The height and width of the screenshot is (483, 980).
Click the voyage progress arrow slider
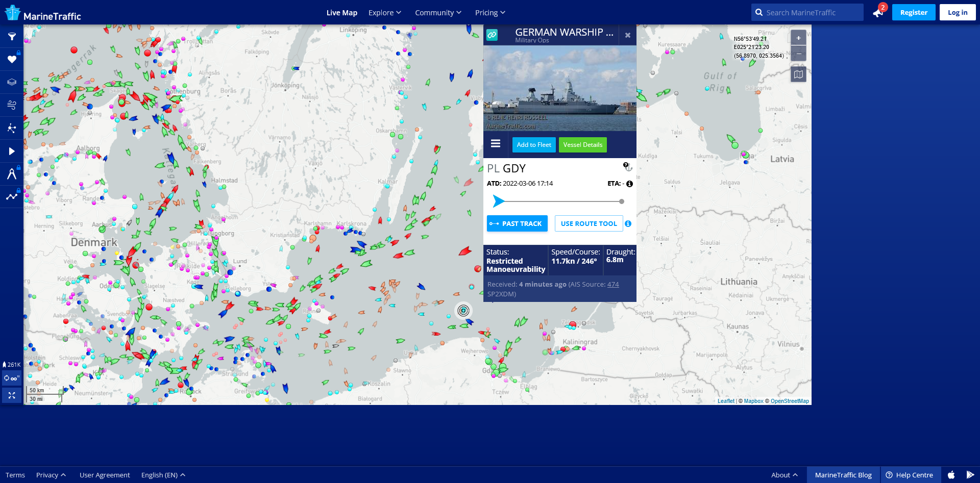pos(498,201)
